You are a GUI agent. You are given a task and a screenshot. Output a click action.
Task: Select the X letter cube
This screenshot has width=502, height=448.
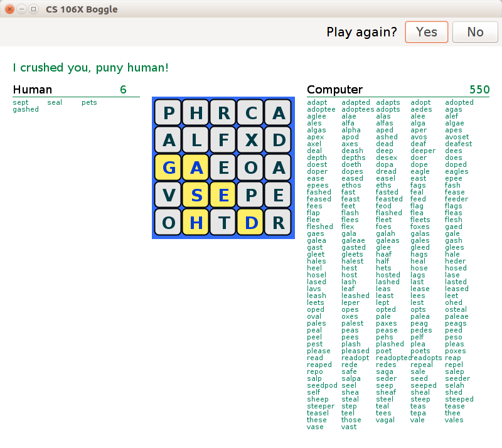pos(251,141)
